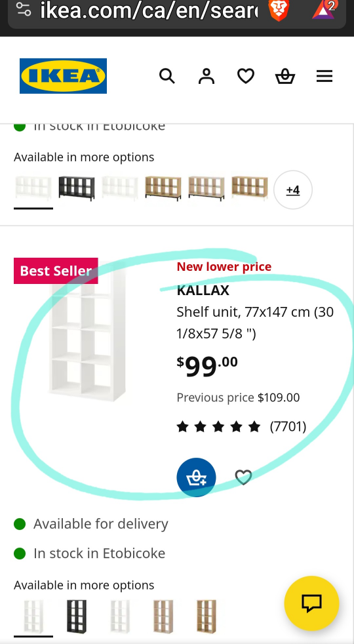
Task: Open the shopping basket icon in header
Action: point(285,76)
